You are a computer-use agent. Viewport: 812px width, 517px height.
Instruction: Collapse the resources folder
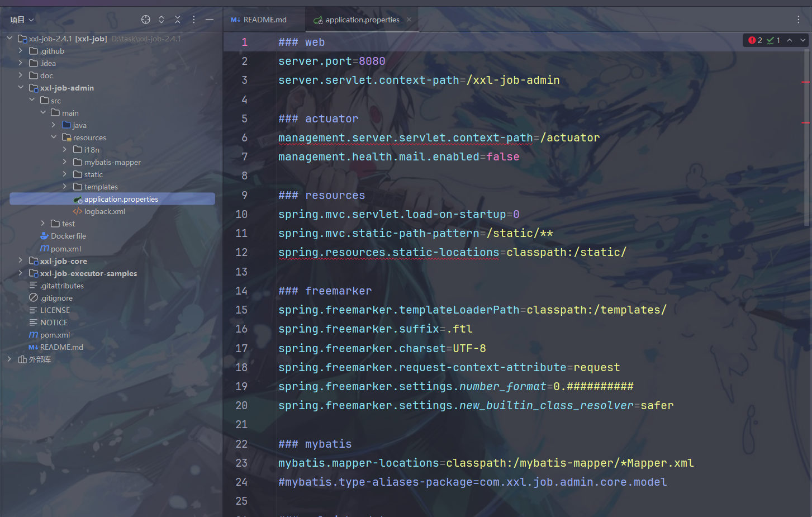(54, 137)
